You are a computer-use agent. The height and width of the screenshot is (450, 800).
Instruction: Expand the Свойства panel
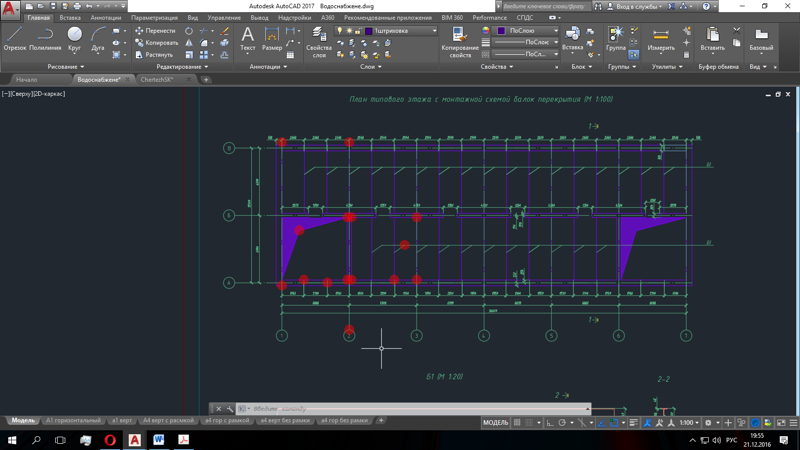(496, 67)
